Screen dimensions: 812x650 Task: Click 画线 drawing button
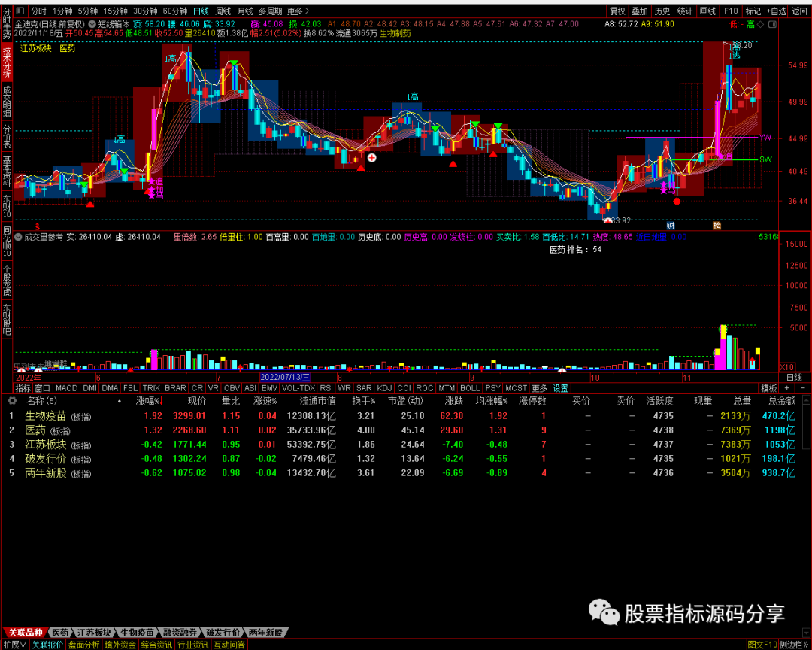pos(707,11)
